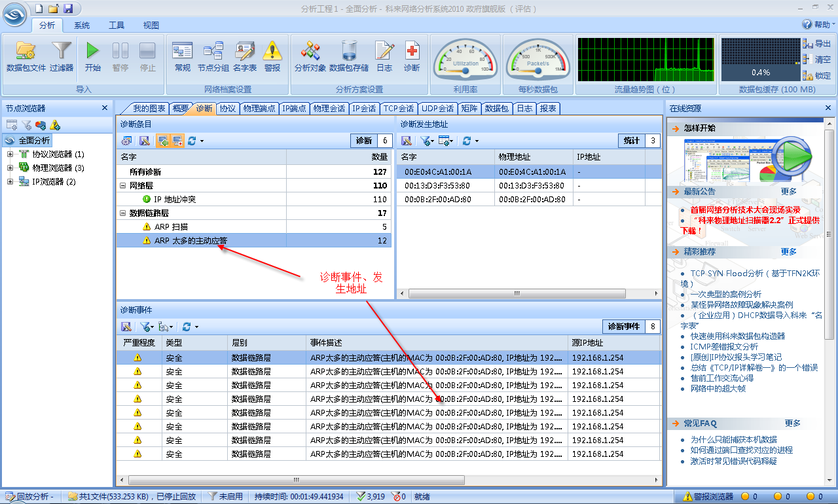Click the 导出 (export) button

point(816,44)
